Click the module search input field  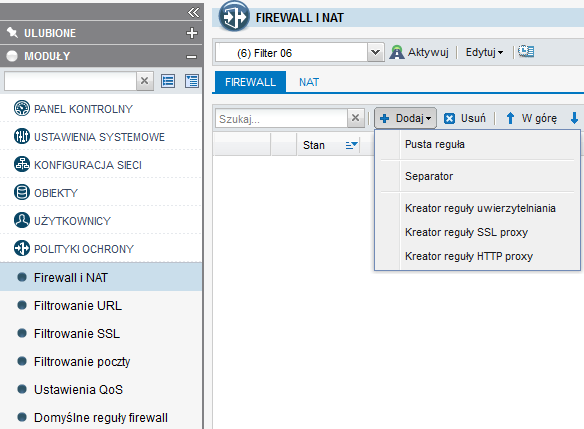click(x=70, y=81)
